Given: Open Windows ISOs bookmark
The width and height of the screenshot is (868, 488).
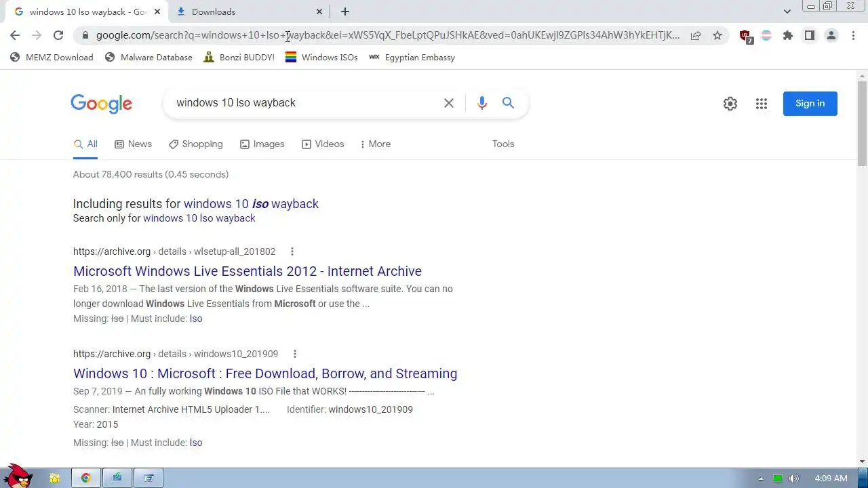Looking at the screenshot, I should point(321,58).
